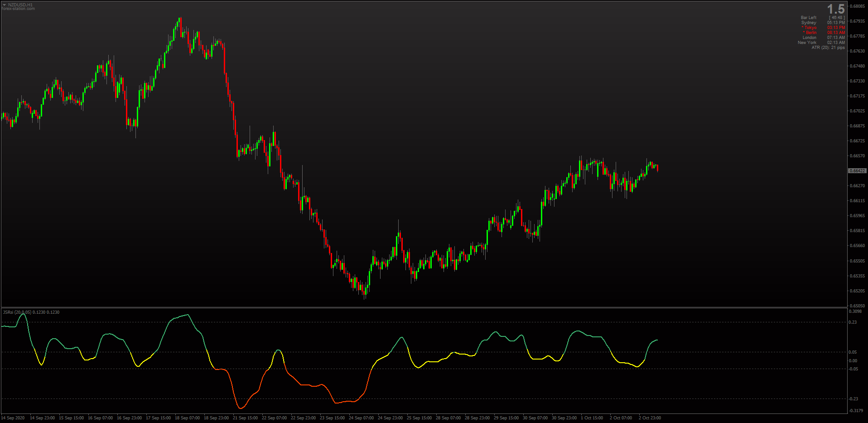Click the 0.68085 price scale label
868x423 pixels.
click(857, 6)
